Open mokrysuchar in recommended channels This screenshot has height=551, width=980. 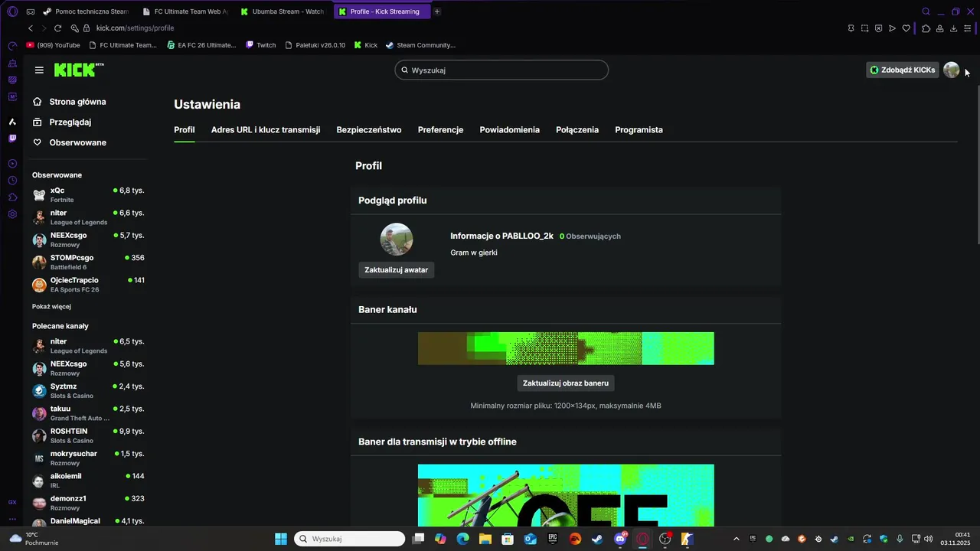[x=88, y=458]
